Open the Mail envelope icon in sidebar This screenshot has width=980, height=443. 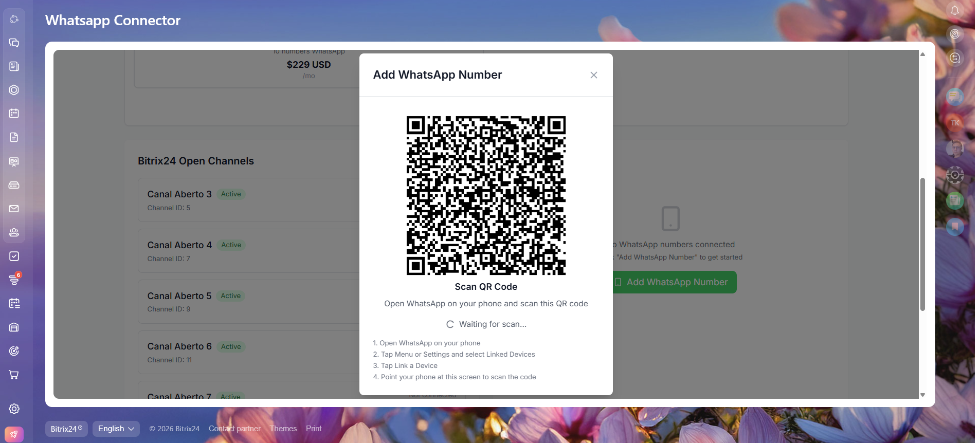click(14, 209)
